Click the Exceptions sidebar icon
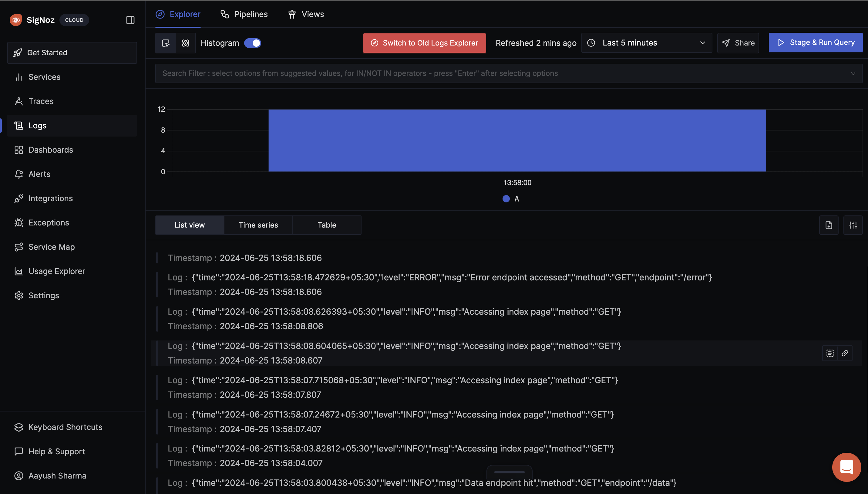Viewport: 868px width, 494px height. pos(19,222)
